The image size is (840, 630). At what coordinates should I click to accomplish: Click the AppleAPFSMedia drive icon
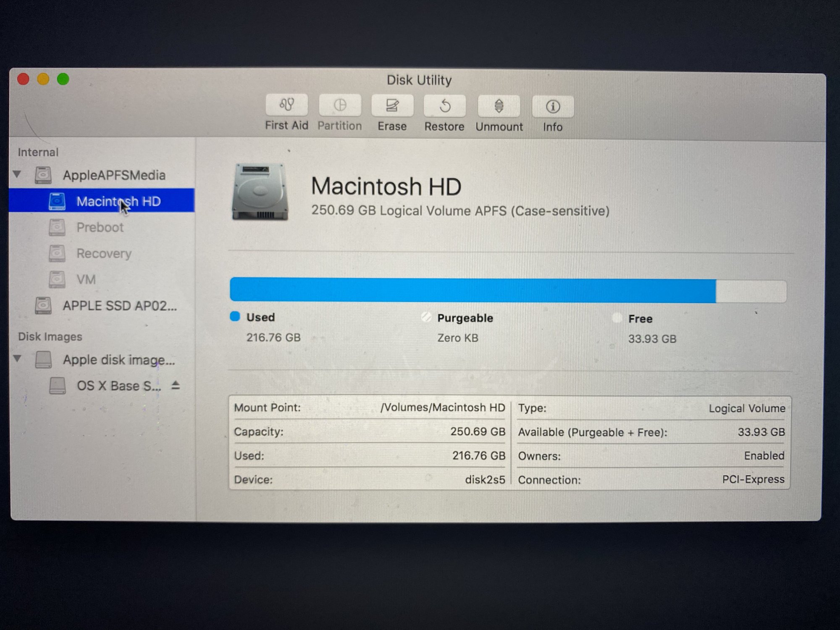43,175
